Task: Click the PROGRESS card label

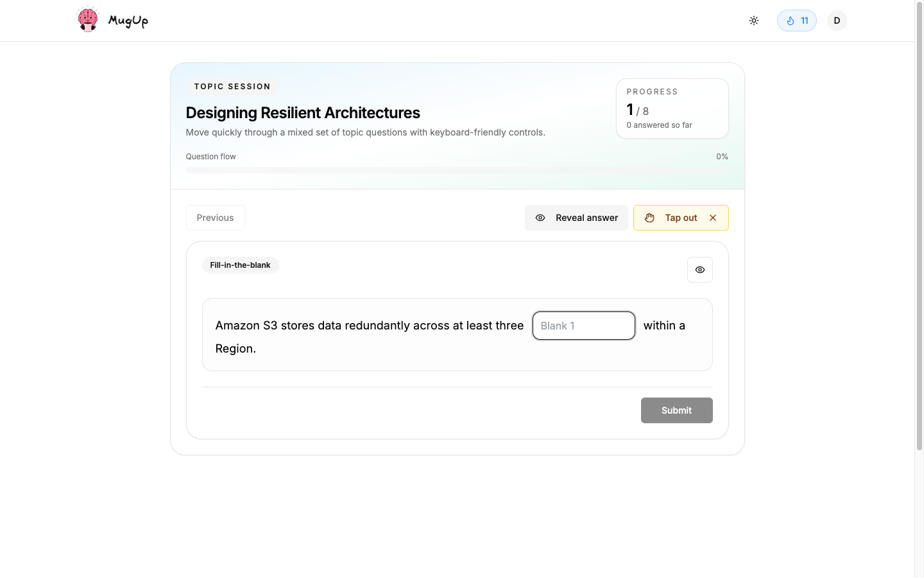Action: pos(652,92)
